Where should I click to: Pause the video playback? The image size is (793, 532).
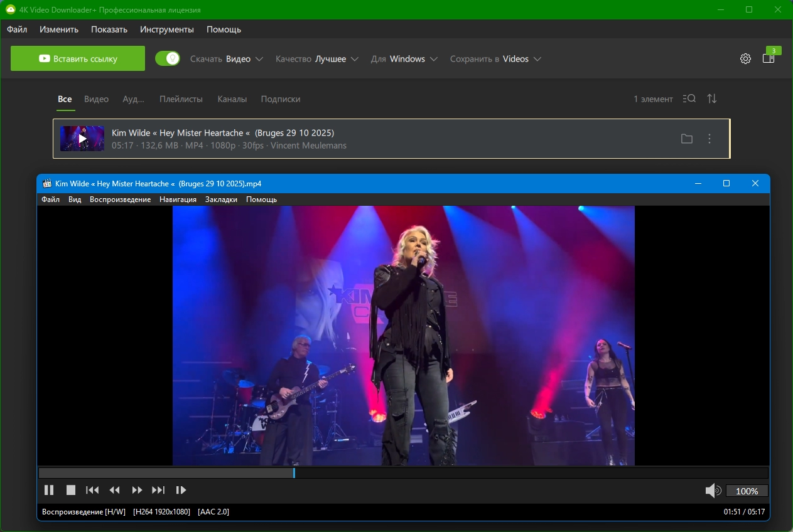[x=49, y=490]
